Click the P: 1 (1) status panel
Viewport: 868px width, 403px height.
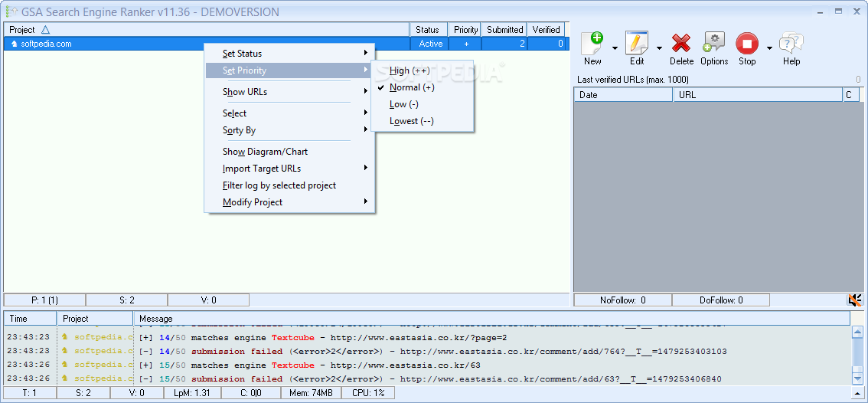pyautogui.click(x=44, y=300)
